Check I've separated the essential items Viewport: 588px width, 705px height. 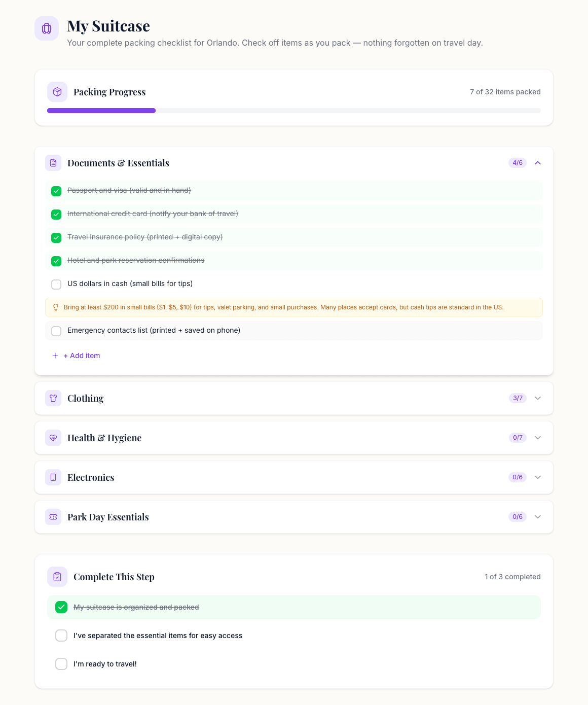61,636
